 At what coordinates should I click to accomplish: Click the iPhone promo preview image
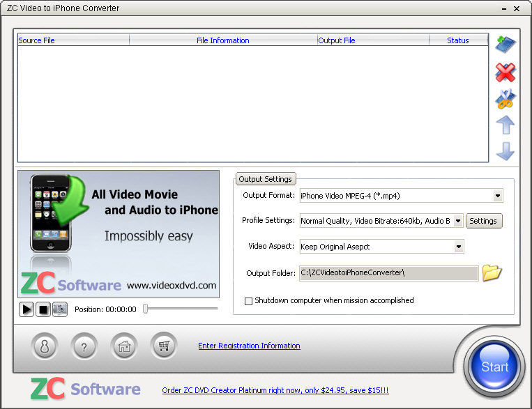click(119, 234)
